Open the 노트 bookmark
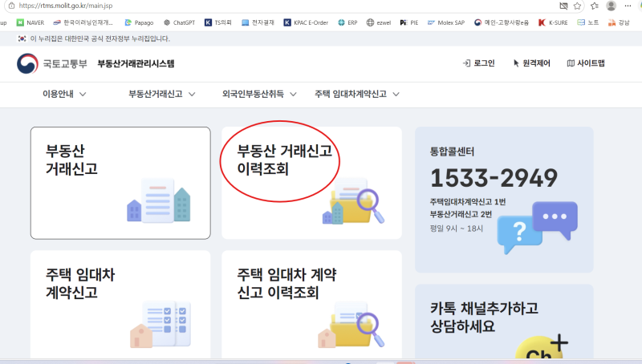Viewport: 642px width, 364px height. pyautogui.click(x=587, y=22)
